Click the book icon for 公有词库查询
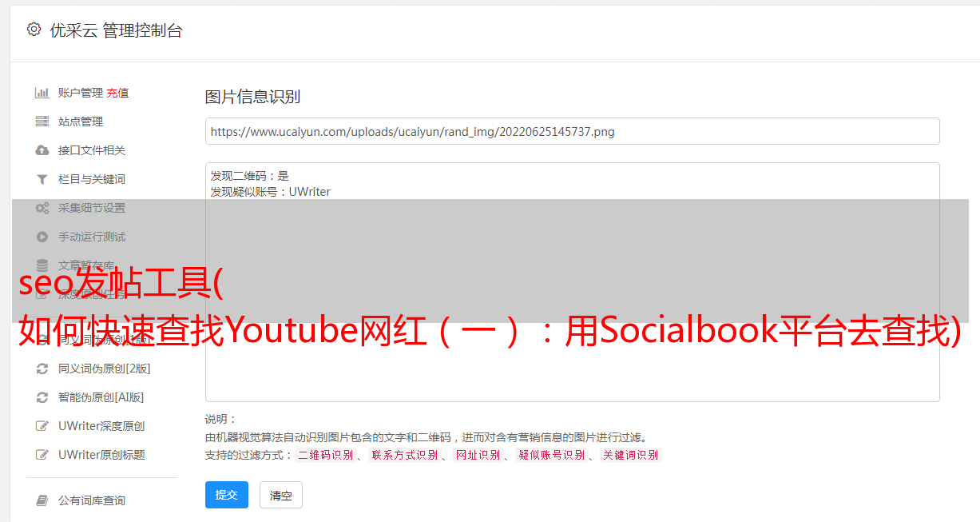Screen dimensions: 980x522 (42, 500)
